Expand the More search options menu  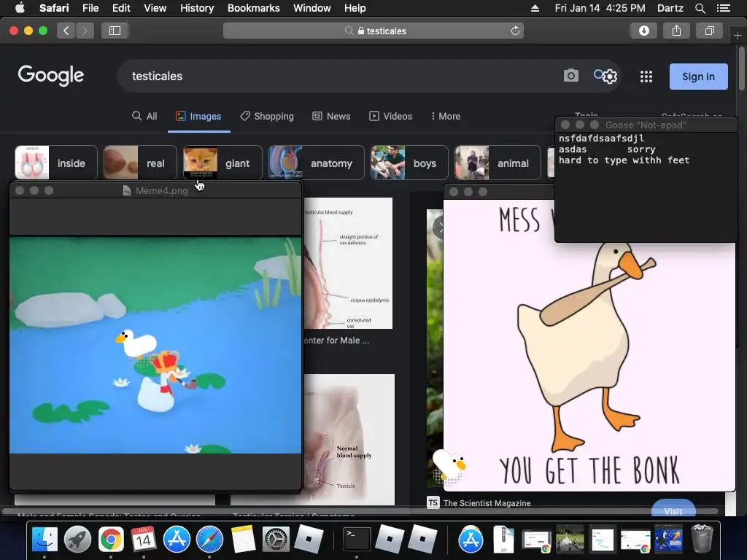tap(446, 116)
